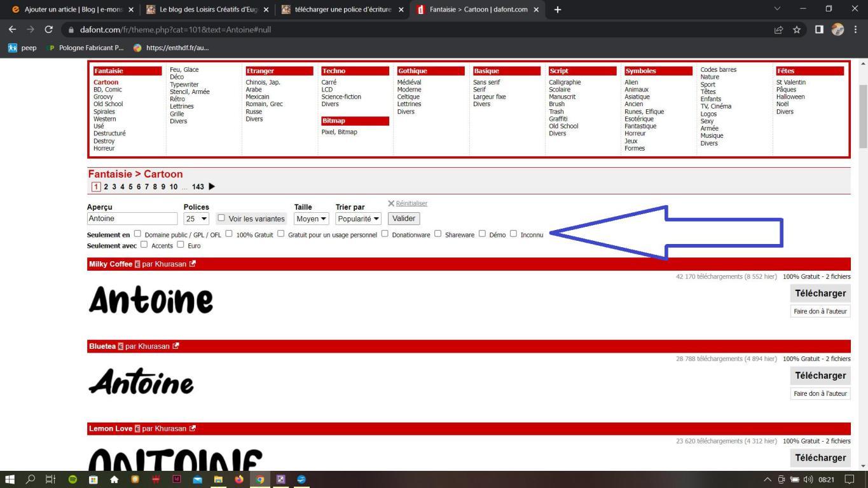Open the Calligraphie category link
Viewport: 868px width, 488px height.
(x=565, y=82)
